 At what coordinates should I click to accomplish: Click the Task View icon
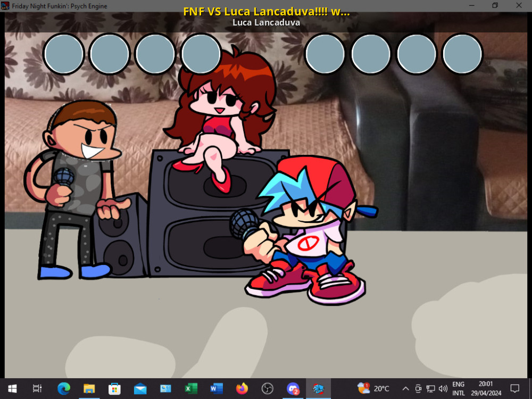pyautogui.click(x=37, y=389)
